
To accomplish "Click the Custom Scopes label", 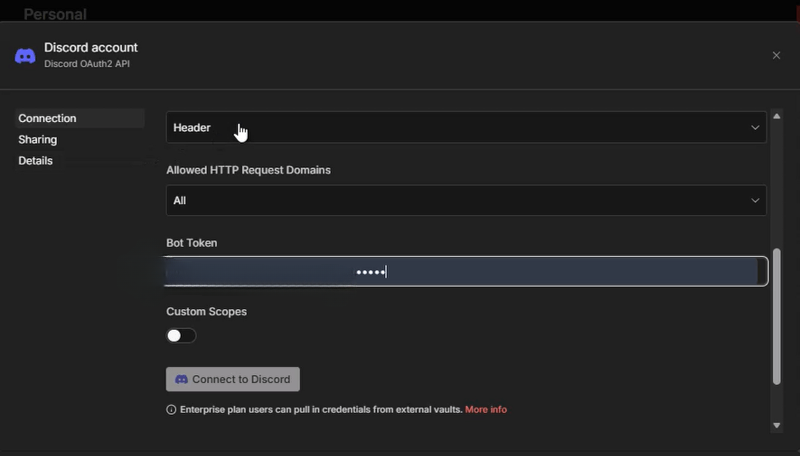I will (x=206, y=312).
